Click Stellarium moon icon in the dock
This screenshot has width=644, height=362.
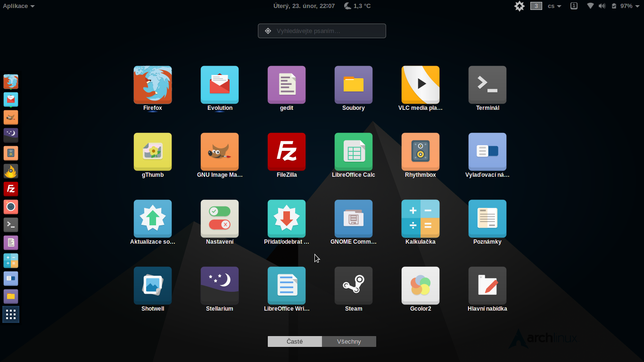(x=11, y=135)
